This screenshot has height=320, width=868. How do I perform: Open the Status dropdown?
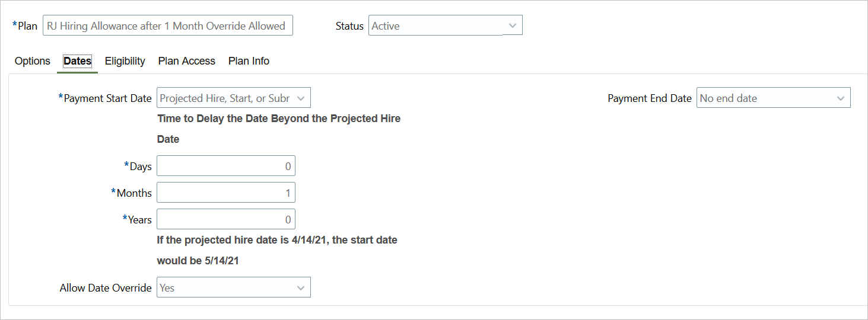click(x=438, y=26)
